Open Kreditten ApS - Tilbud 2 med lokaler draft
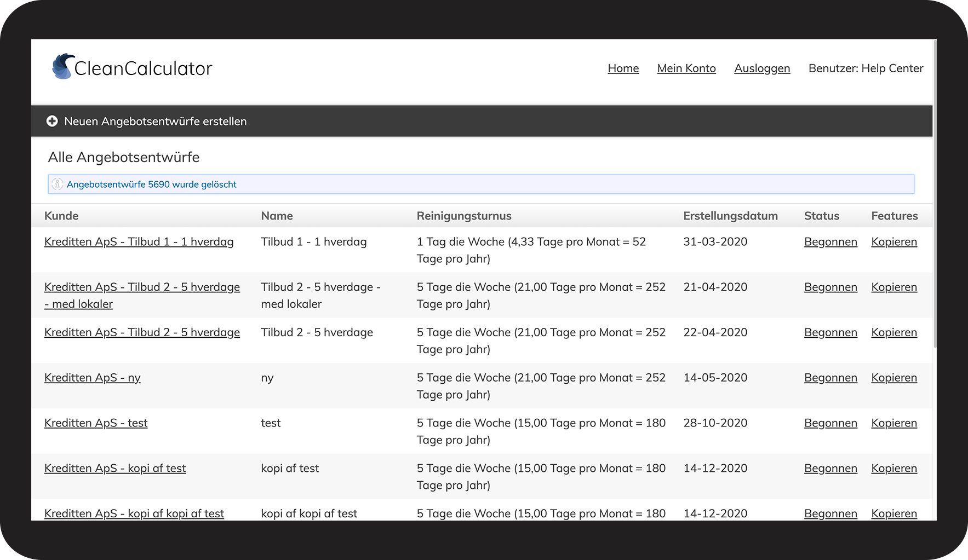 coord(142,287)
